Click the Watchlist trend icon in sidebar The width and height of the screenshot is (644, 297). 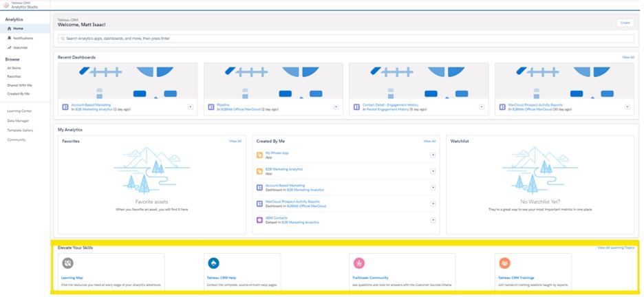pyautogui.click(x=10, y=47)
